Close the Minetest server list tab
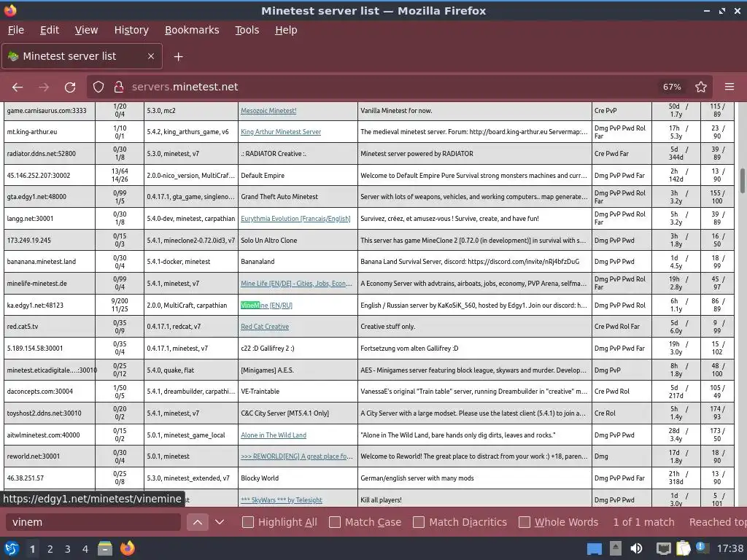The height and width of the screenshot is (560, 747). point(150,56)
